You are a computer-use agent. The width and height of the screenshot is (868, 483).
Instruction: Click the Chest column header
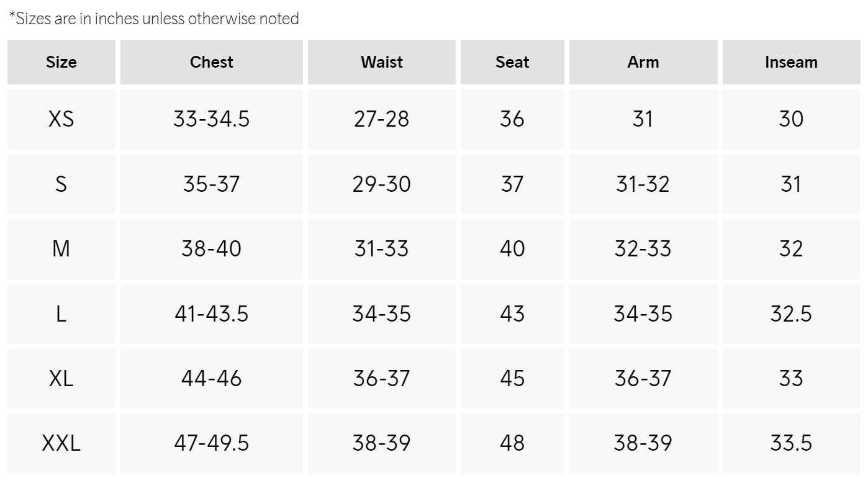point(212,62)
